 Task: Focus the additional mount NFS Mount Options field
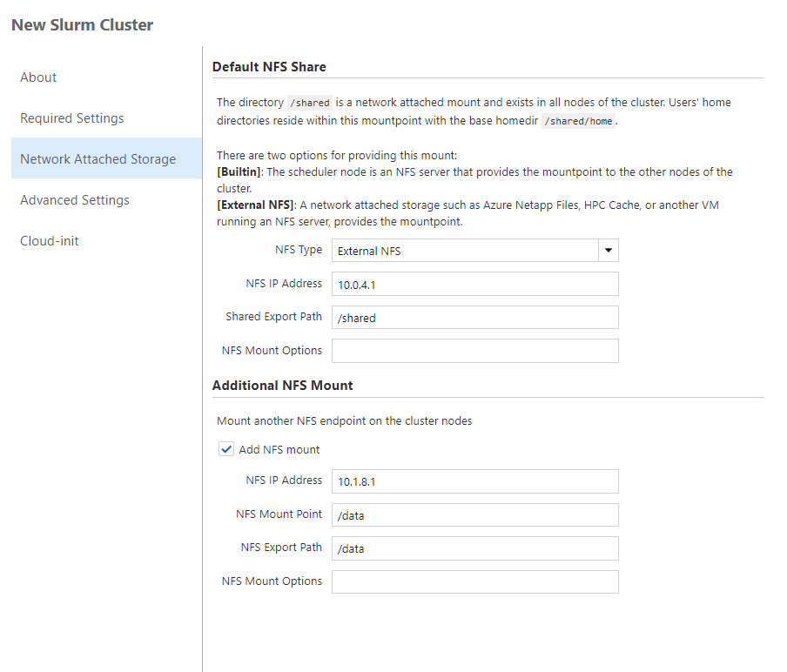(x=474, y=581)
